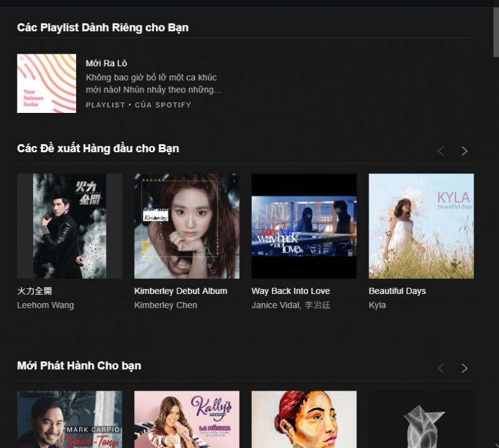Click the scrollbar down arrow
This screenshot has width=499, height=448.
point(497,445)
